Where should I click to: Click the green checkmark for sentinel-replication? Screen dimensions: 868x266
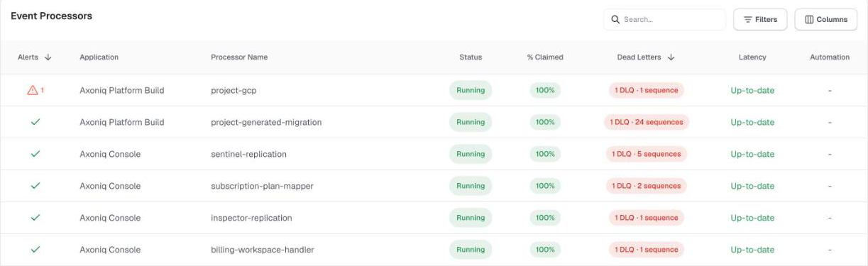[x=35, y=154]
